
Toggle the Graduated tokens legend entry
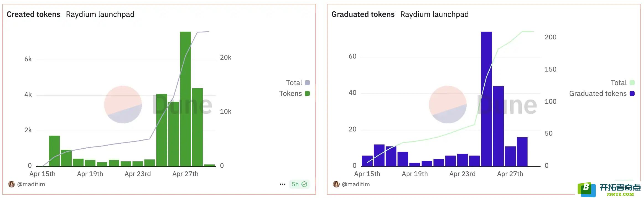(x=602, y=93)
